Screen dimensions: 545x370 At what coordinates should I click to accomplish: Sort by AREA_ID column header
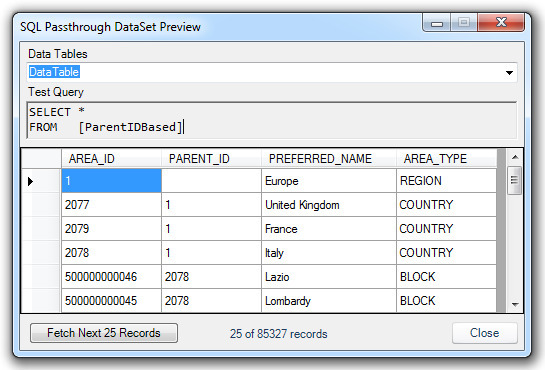click(x=111, y=159)
